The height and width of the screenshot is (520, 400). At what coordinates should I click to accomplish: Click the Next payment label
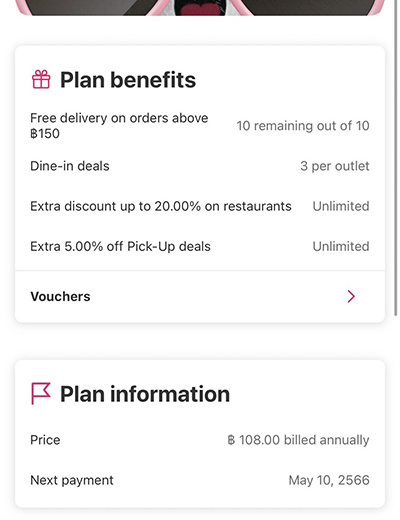click(72, 480)
